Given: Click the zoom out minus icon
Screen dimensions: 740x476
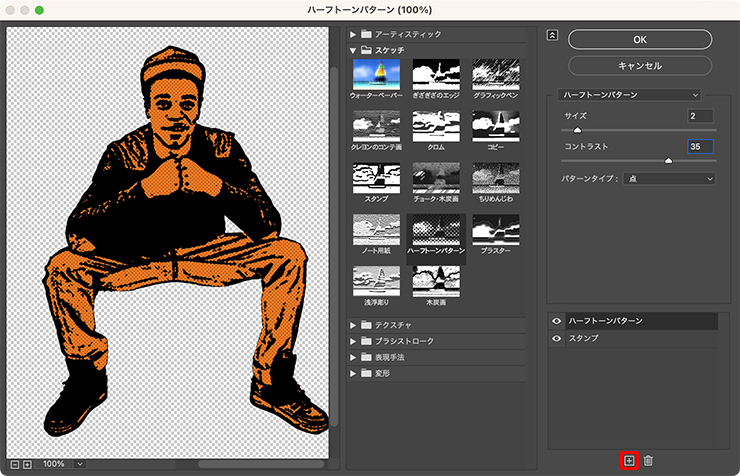Looking at the screenshot, I should coord(14,464).
